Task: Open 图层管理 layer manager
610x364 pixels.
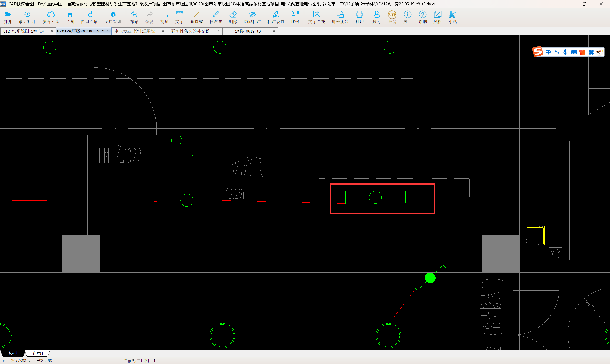Action: coord(113,17)
